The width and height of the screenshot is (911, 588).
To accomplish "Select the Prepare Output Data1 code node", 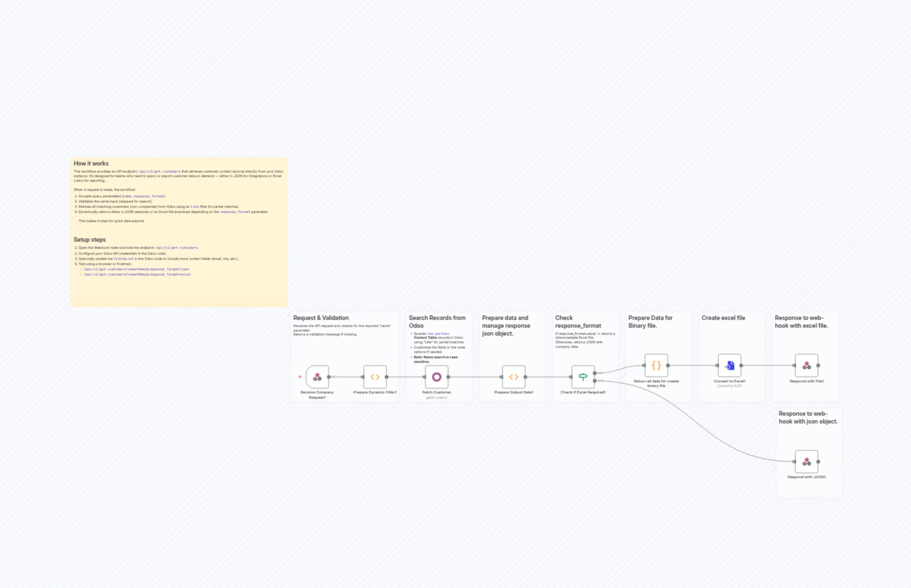I will pos(514,377).
